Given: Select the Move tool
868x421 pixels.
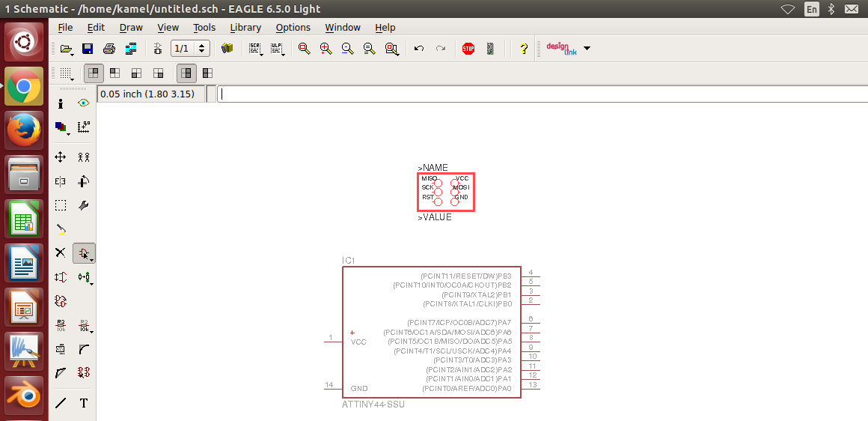Looking at the screenshot, I should pyautogui.click(x=61, y=157).
